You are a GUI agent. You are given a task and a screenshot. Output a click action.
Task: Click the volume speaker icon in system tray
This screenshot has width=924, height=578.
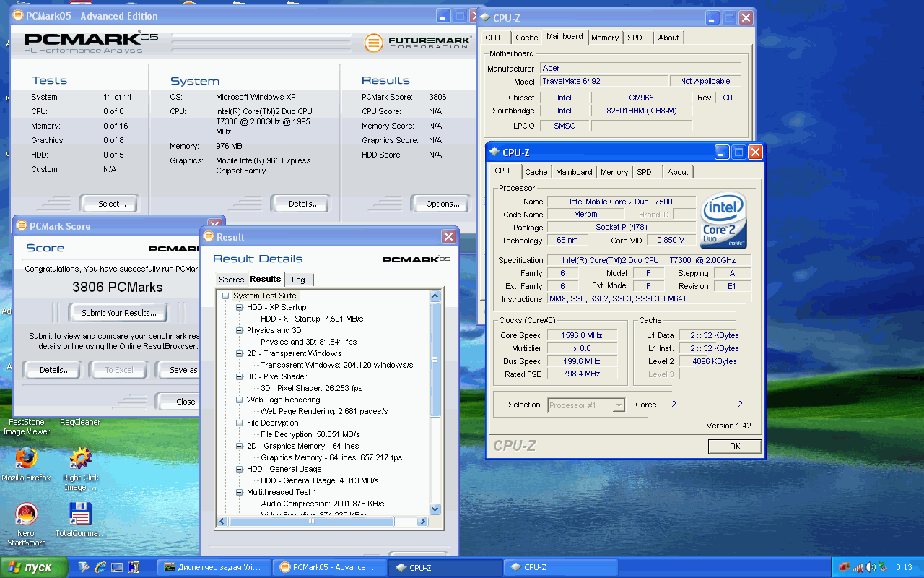point(871,568)
